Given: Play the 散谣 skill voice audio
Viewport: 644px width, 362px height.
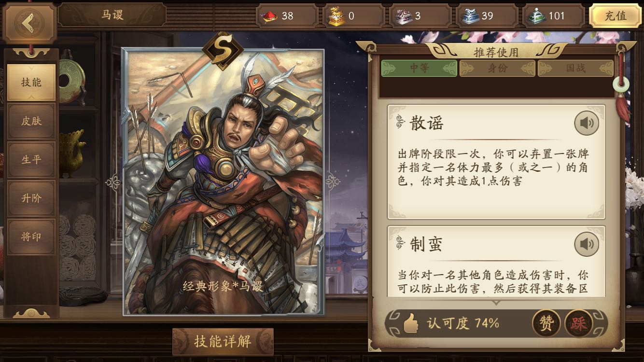Looking at the screenshot, I should pyautogui.click(x=587, y=123).
